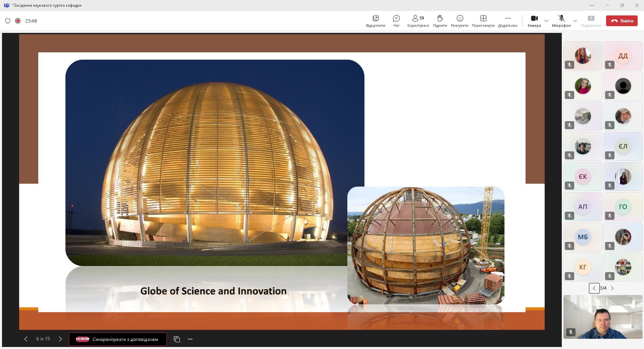Expand microphone options dropdown arrow
The height and width of the screenshot is (349, 644).
[575, 21]
